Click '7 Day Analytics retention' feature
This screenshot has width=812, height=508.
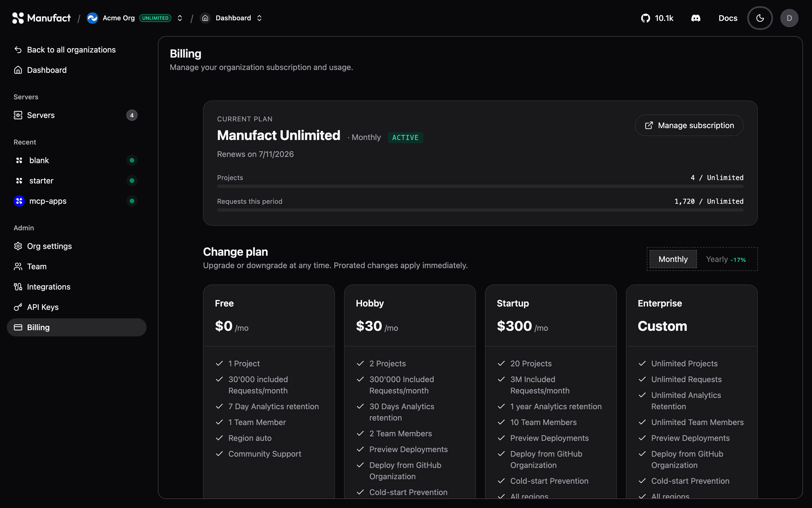273,406
